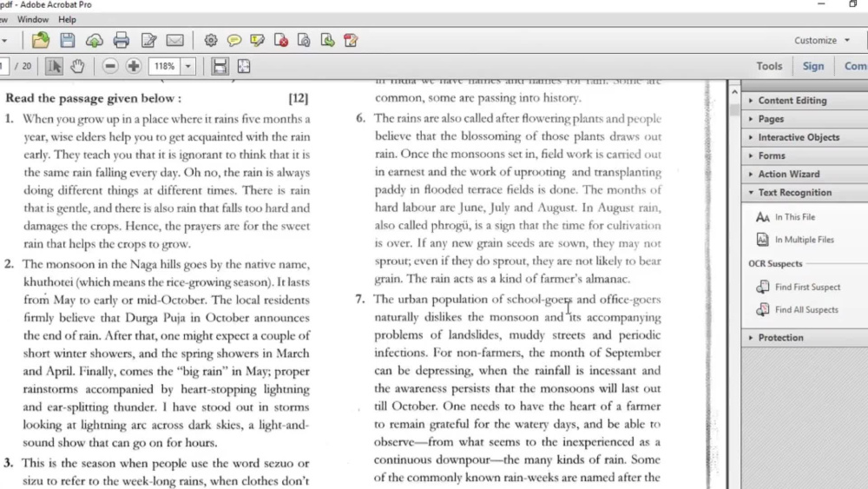Switch to the Hand pan tool

click(x=77, y=67)
